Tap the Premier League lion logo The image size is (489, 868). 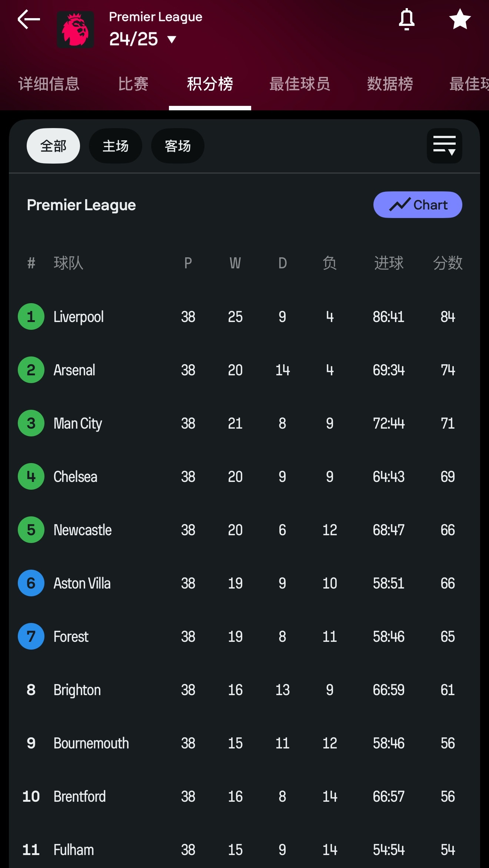click(x=75, y=30)
